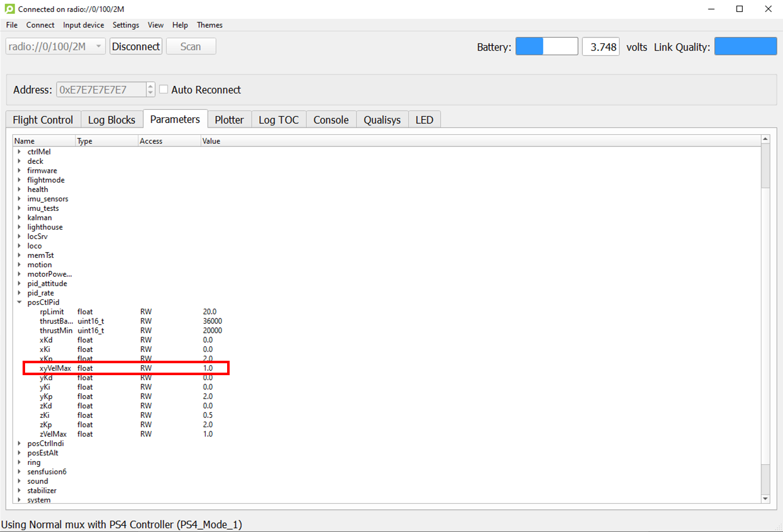This screenshot has height=532, width=783.
Task: Collapse the posCtlPid parameter group
Action: [19, 302]
